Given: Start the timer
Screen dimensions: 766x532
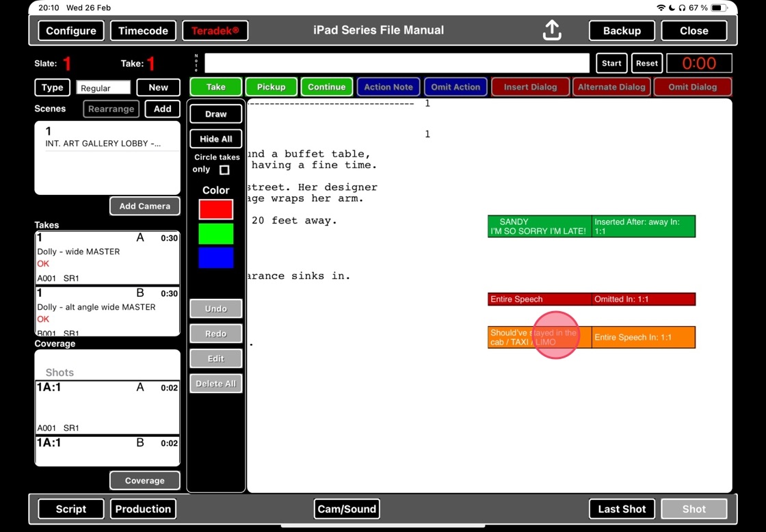Looking at the screenshot, I should tap(611, 63).
